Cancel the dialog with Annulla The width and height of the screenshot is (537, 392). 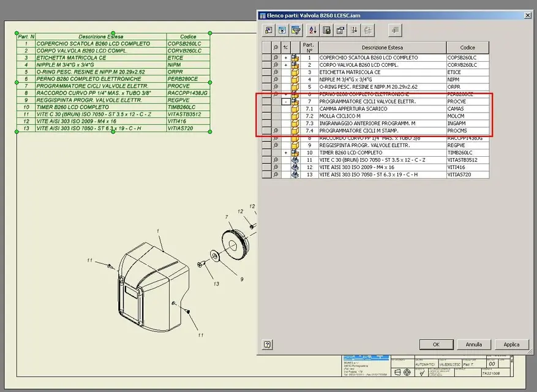[474, 344]
